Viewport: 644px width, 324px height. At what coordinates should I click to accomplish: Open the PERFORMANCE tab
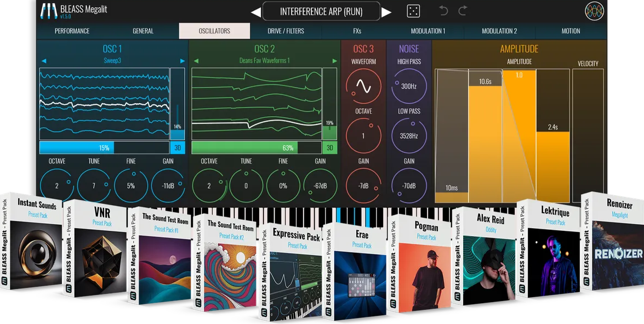tap(72, 31)
